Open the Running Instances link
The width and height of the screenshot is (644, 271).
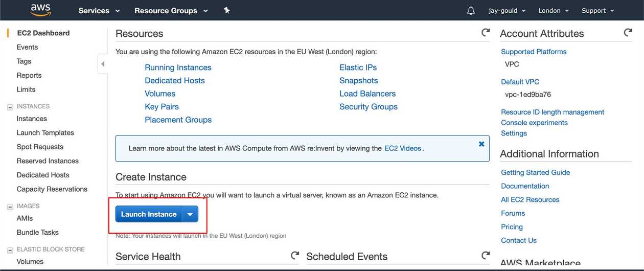[x=178, y=67]
